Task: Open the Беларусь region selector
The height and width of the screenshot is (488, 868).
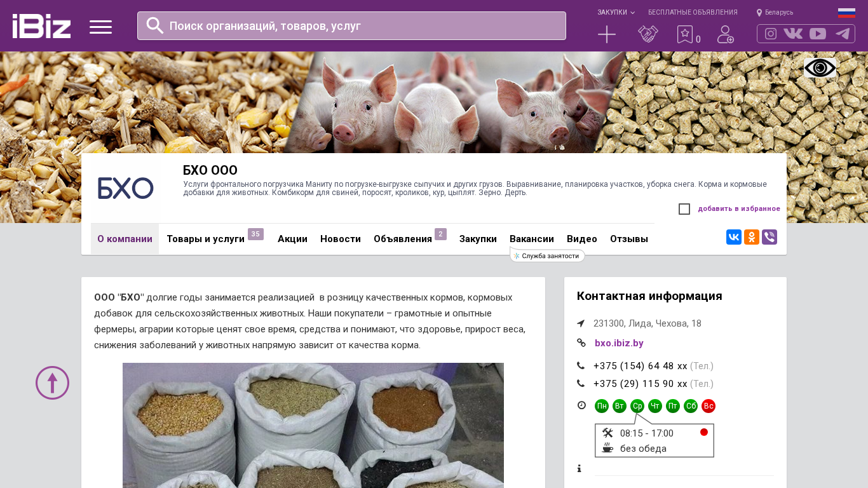Action: (775, 13)
